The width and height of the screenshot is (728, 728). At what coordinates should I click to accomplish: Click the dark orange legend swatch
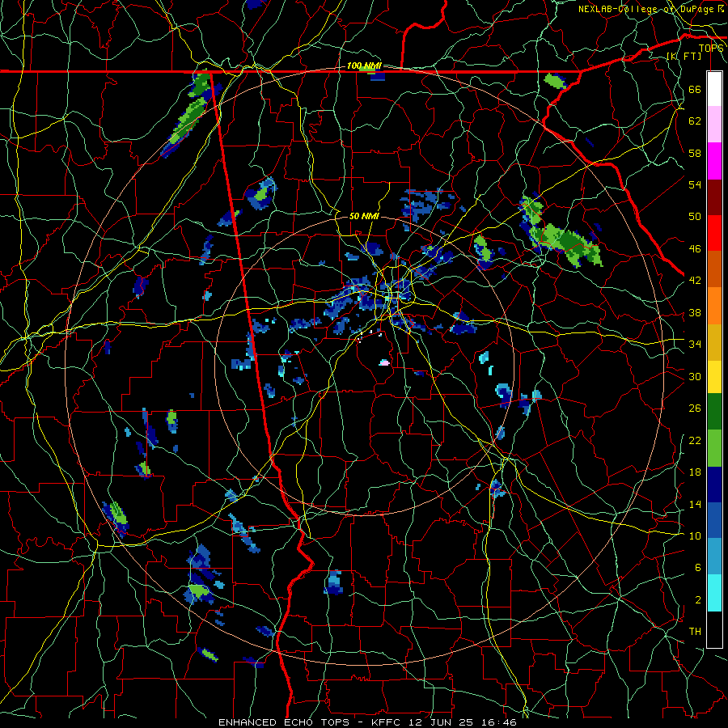714,269
